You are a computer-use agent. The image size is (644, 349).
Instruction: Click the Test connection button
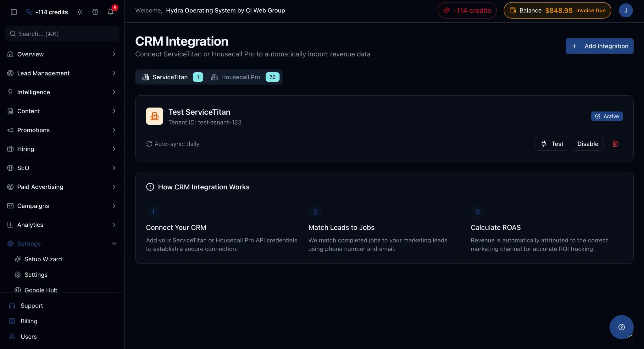click(552, 144)
